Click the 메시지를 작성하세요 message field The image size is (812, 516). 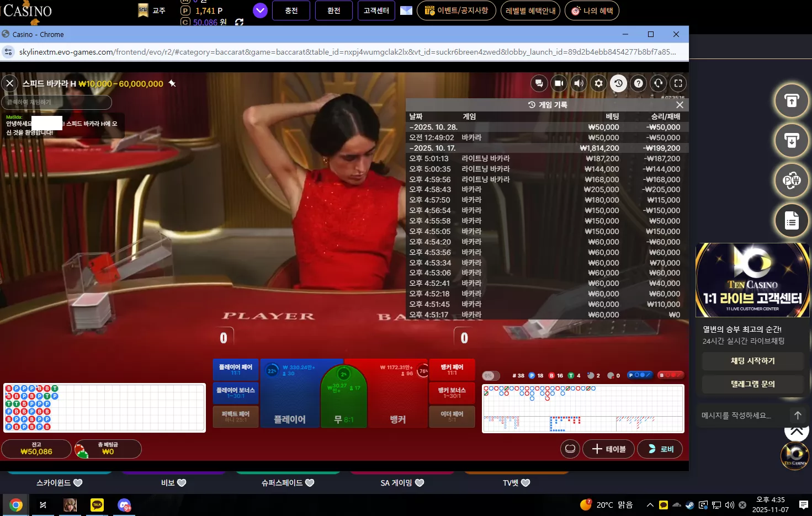click(x=742, y=415)
